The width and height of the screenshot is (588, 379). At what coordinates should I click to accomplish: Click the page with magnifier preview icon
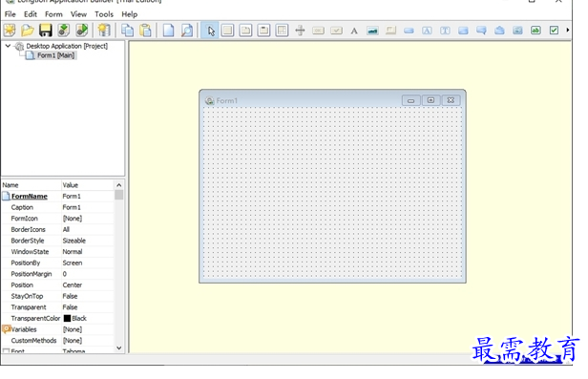pos(186,30)
